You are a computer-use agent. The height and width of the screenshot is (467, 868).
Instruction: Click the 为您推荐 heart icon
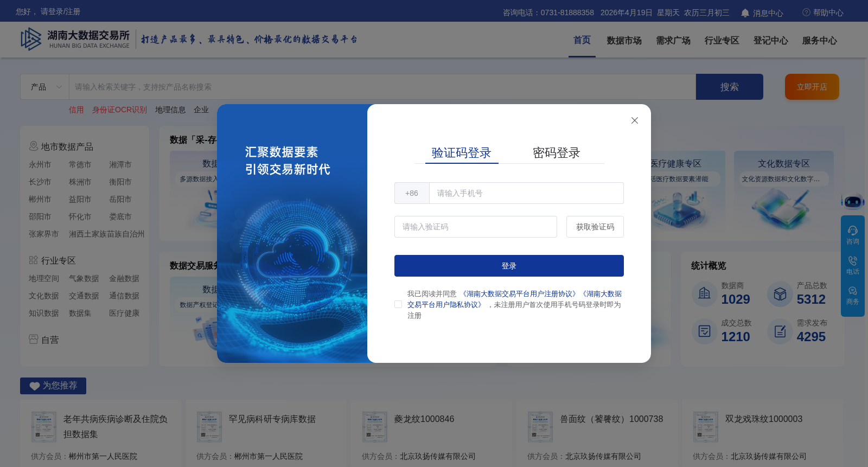tap(35, 386)
